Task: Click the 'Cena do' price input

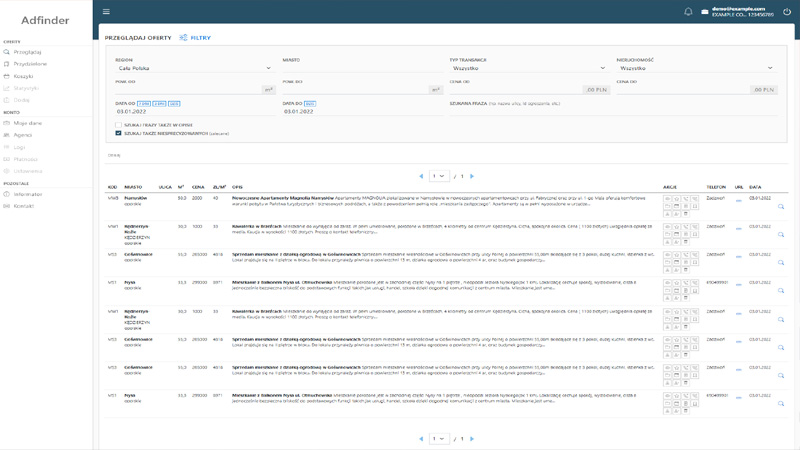Action: [683, 89]
